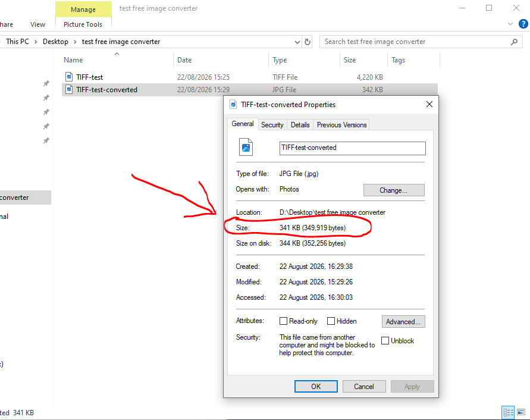530x420 pixels.
Task: Open the Previous Versions tab
Action: (x=341, y=125)
